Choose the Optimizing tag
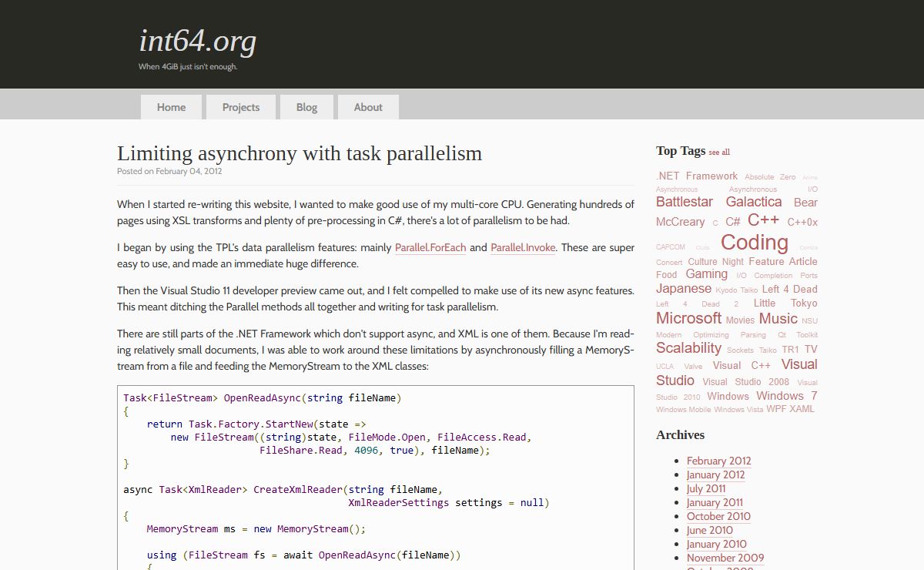The width and height of the screenshot is (924, 570). tap(711, 335)
